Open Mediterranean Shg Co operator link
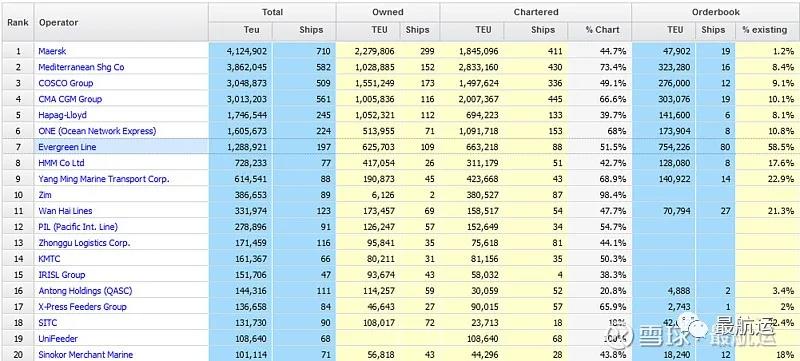Viewport: 800px width, 361px height. point(81,67)
